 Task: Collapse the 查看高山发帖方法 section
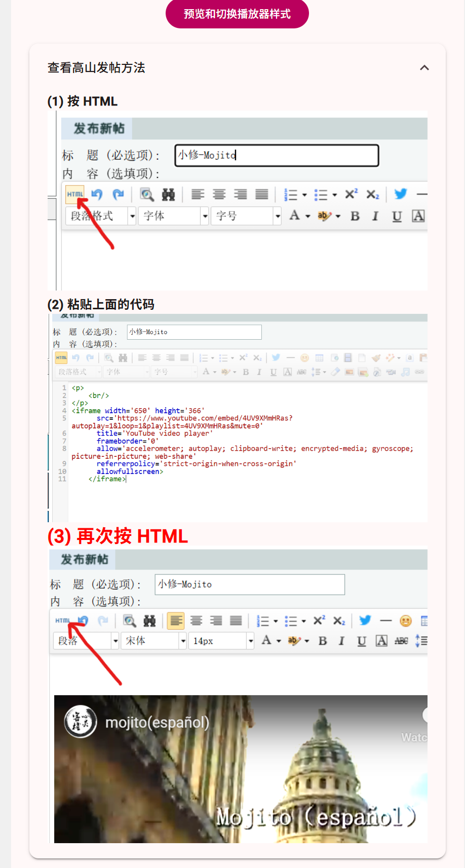[x=424, y=68]
